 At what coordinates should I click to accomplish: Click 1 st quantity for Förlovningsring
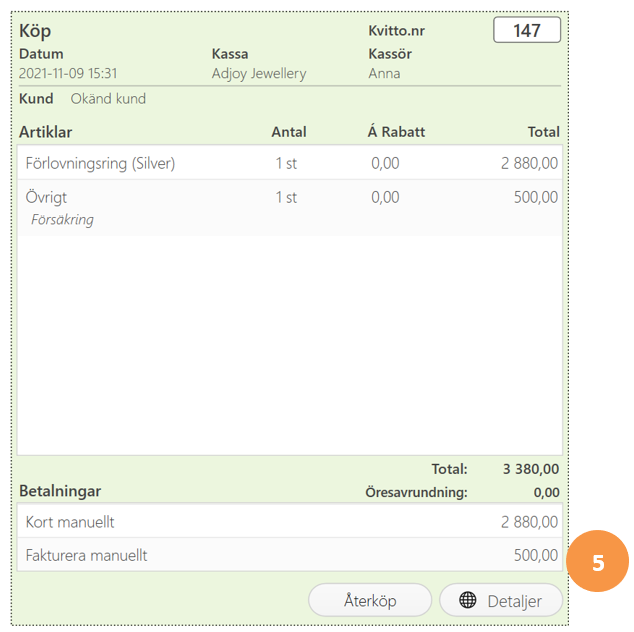point(286,163)
